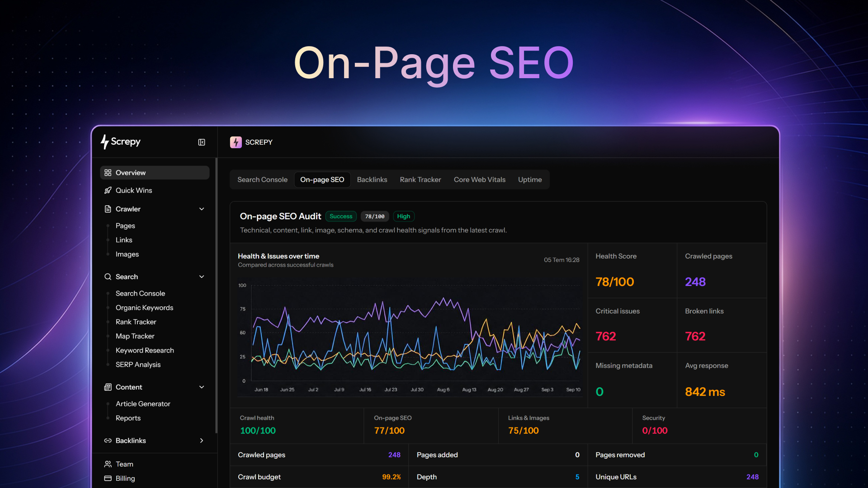Screen dimensions: 868x488
Task: Open Article Generator under Content
Action: click(143, 404)
